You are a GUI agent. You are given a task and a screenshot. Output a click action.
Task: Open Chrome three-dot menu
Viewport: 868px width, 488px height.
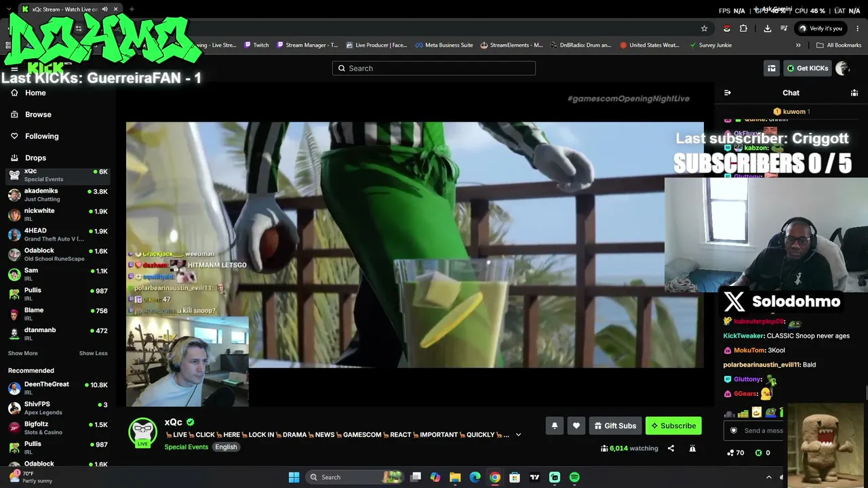(858, 28)
